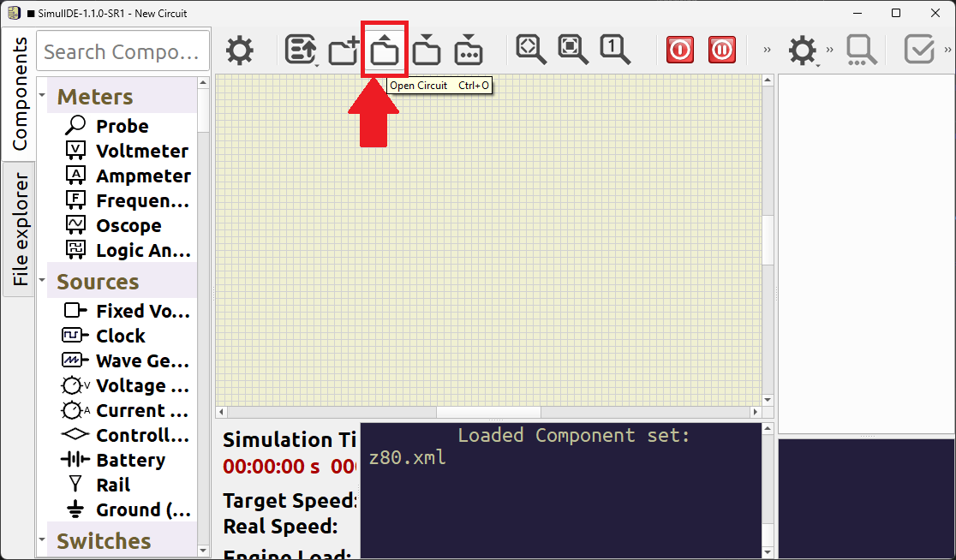Switch to the File explorer tab
This screenshot has width=956, height=560.
[20, 229]
